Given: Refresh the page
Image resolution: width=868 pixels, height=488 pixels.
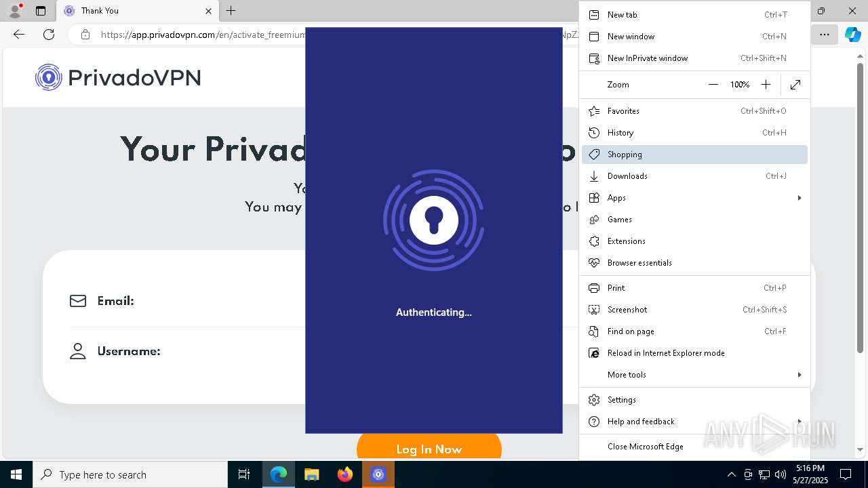Looking at the screenshot, I should tap(49, 35).
